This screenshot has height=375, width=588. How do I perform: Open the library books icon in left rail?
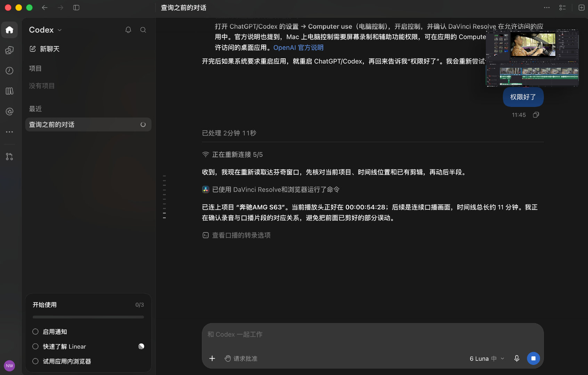pyautogui.click(x=9, y=91)
